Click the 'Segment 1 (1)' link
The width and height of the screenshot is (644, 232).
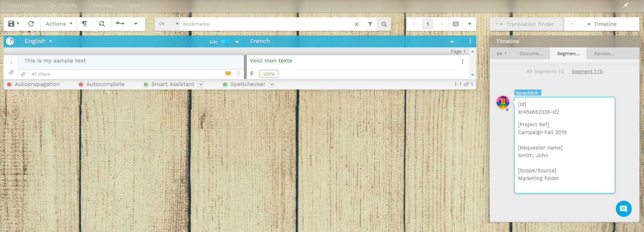pyautogui.click(x=587, y=72)
